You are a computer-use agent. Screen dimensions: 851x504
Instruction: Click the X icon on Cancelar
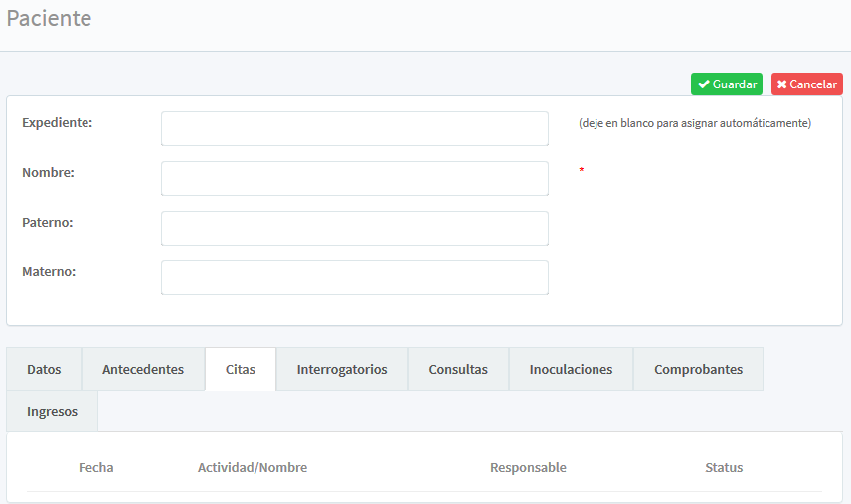782,84
